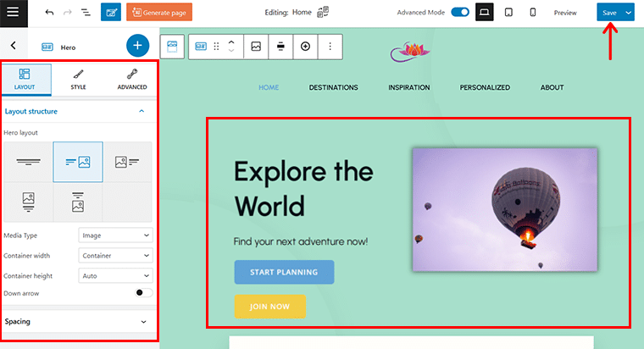The width and height of the screenshot is (644, 349).
Task: Select text-left image-right hero layout
Action: point(78,162)
